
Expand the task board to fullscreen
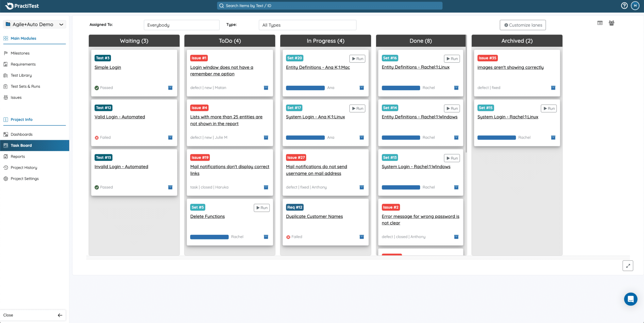click(628, 266)
